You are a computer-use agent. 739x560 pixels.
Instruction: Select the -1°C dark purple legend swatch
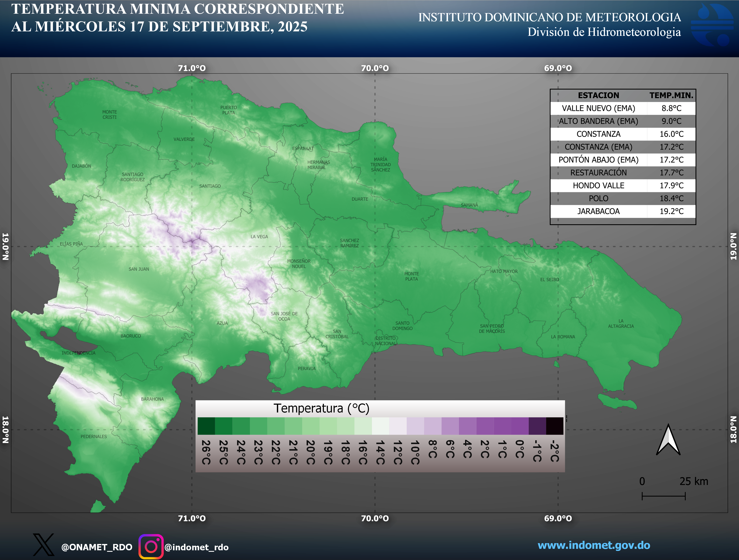[x=537, y=426]
